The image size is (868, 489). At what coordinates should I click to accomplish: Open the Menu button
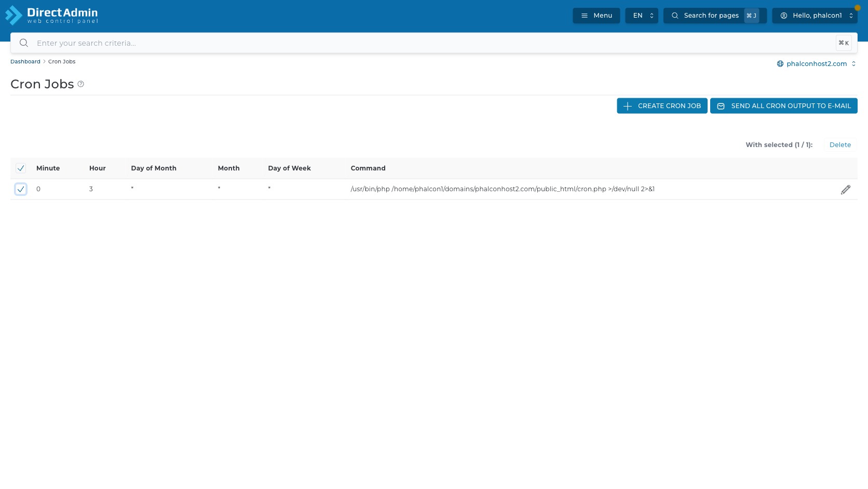(596, 16)
